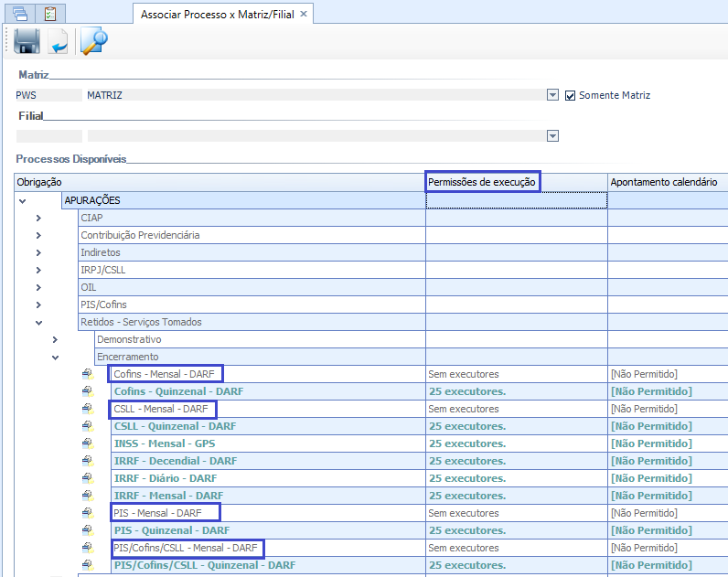Image resolution: width=728 pixels, height=577 pixels.
Task: Click the magnifier search toolbar icon
Action: 93,41
